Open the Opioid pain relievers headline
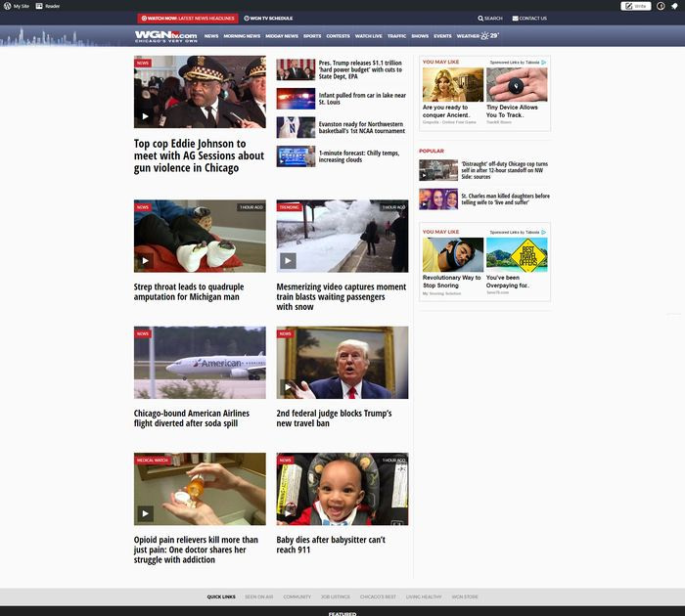685x616 pixels. point(196,550)
